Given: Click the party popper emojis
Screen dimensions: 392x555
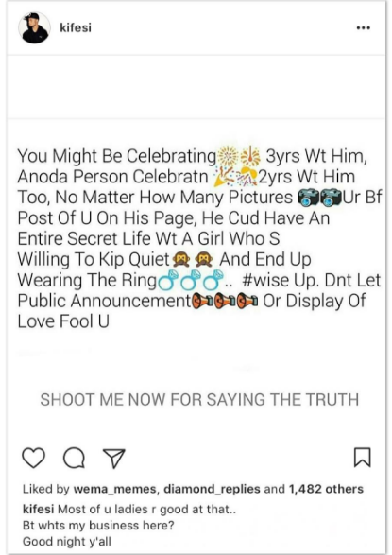Looking at the screenshot, I should tap(236, 177).
